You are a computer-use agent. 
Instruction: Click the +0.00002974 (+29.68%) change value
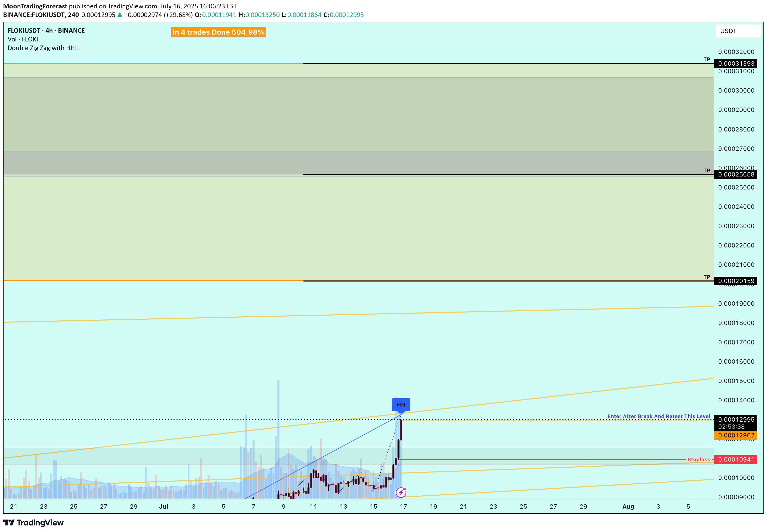(x=158, y=15)
